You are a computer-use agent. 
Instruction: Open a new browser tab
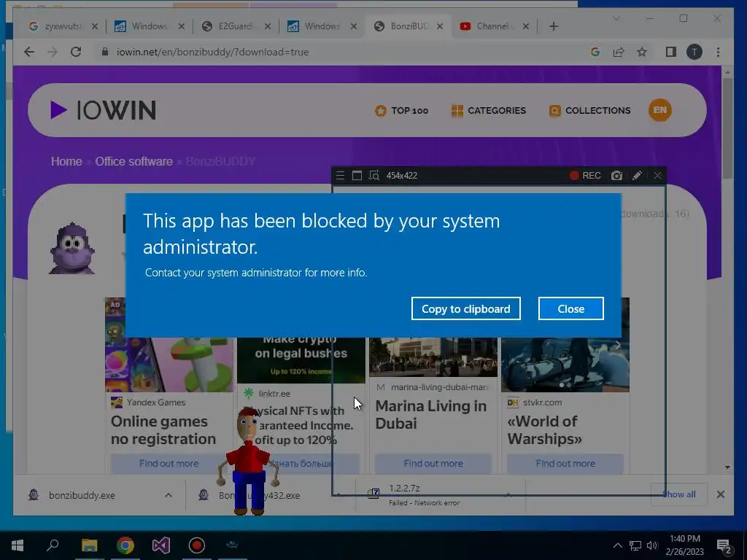553,26
